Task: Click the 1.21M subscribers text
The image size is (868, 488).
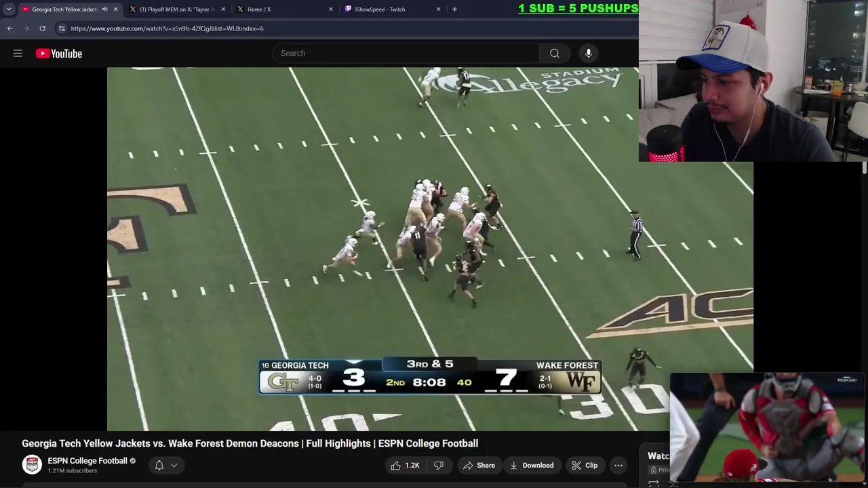Action: point(72,471)
